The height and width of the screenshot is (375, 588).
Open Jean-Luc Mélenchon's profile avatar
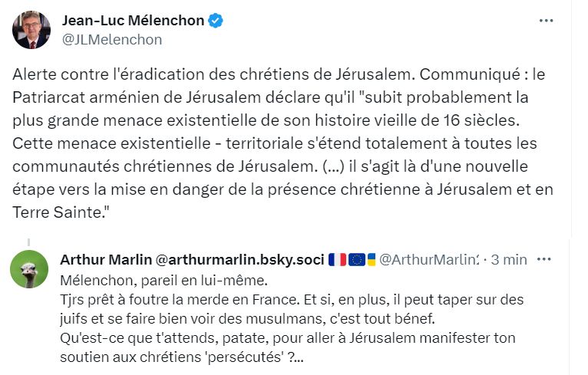[x=31, y=31]
